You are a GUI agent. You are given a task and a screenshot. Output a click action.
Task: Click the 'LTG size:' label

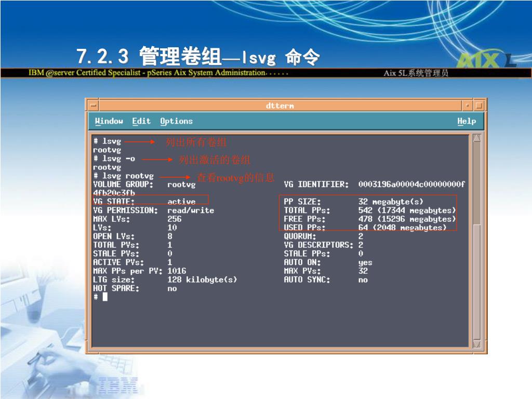[114, 280]
